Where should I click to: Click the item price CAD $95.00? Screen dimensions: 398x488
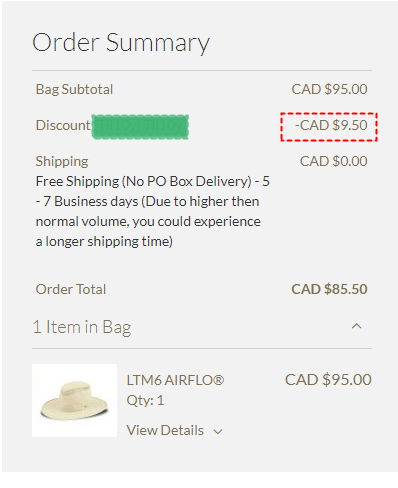click(x=328, y=380)
